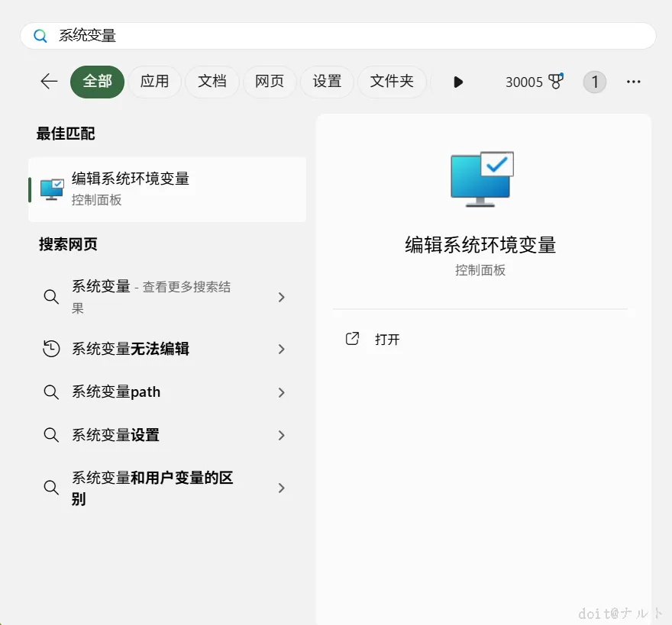Select the 文件夹 filter tab

[392, 82]
